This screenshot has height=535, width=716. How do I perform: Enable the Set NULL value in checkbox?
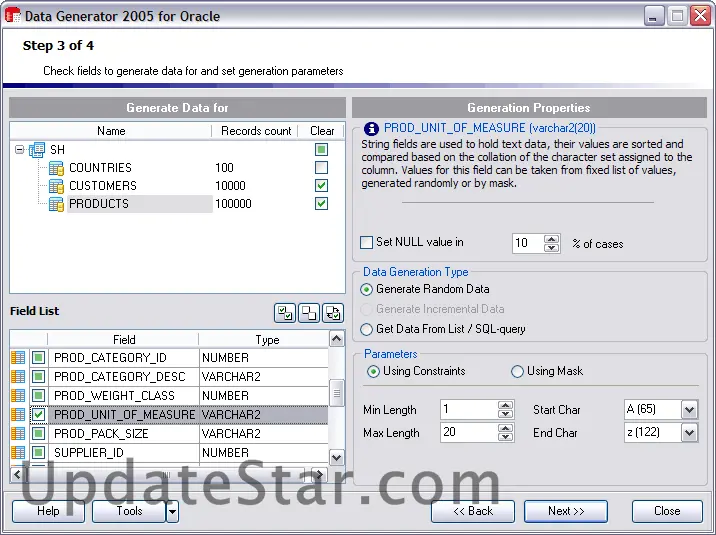point(366,242)
